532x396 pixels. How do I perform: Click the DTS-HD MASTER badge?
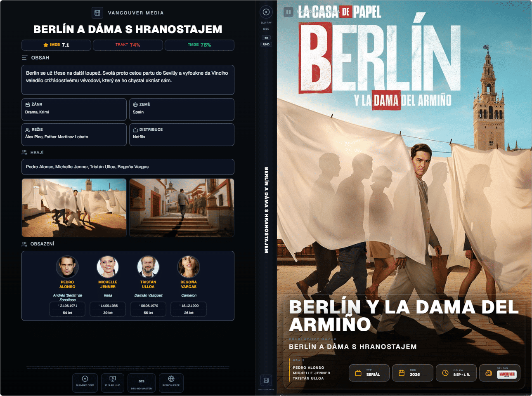tap(142, 383)
